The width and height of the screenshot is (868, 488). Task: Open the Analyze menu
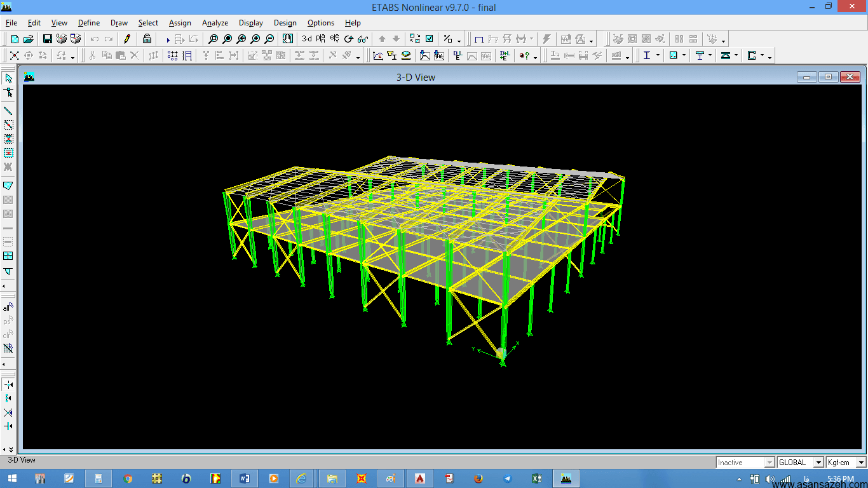215,23
